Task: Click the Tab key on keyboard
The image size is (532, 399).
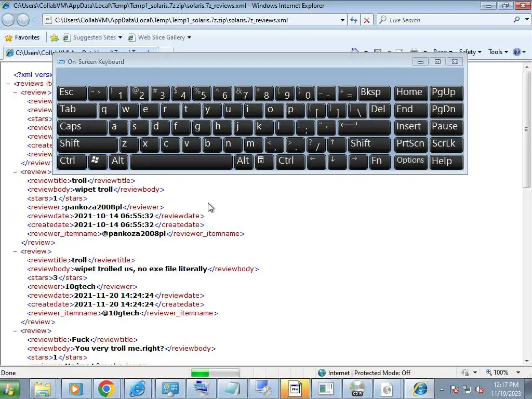Action: [77, 110]
